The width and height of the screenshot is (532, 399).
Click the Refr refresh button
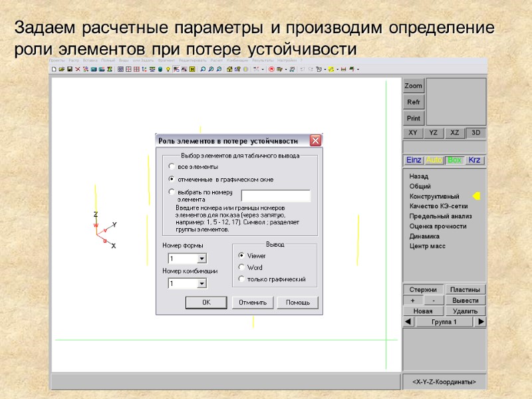tap(413, 102)
